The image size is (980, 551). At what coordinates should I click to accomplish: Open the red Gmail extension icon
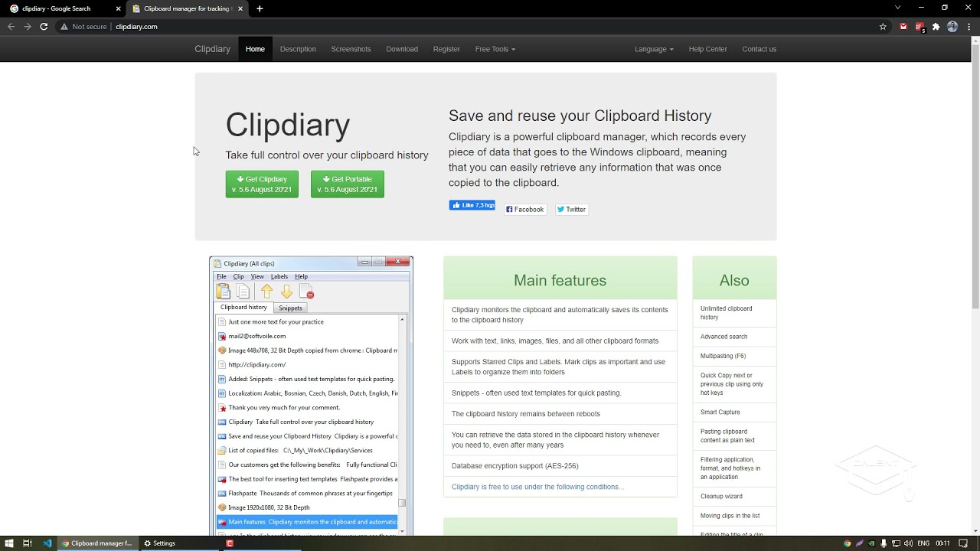[x=903, y=26]
